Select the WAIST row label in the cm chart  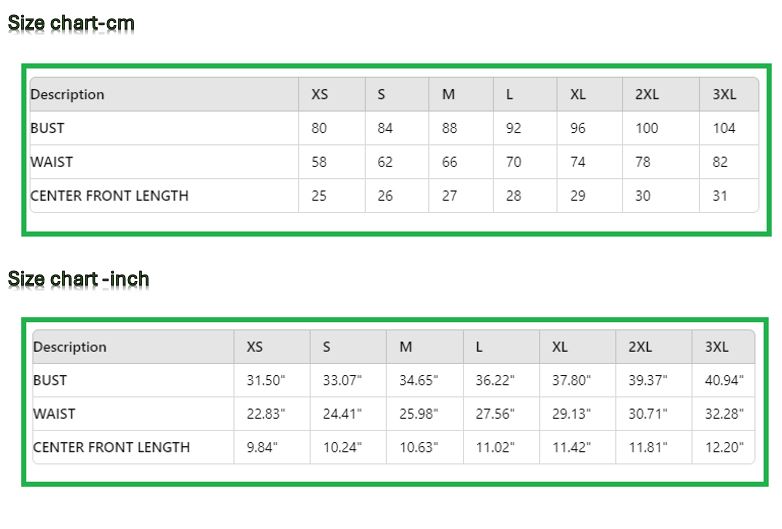tap(52, 162)
